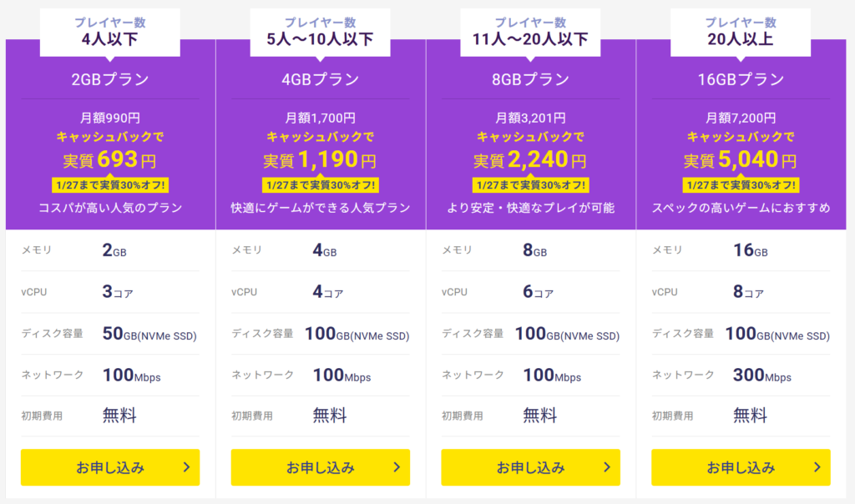The width and height of the screenshot is (855, 504).
Task: Click the 300Mbps network value in the 16GB plan
Action: pos(762,375)
